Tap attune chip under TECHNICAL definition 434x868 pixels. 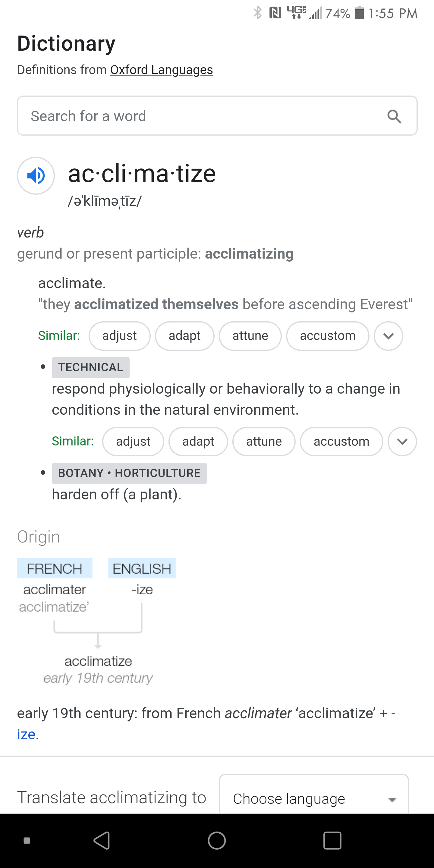264,442
